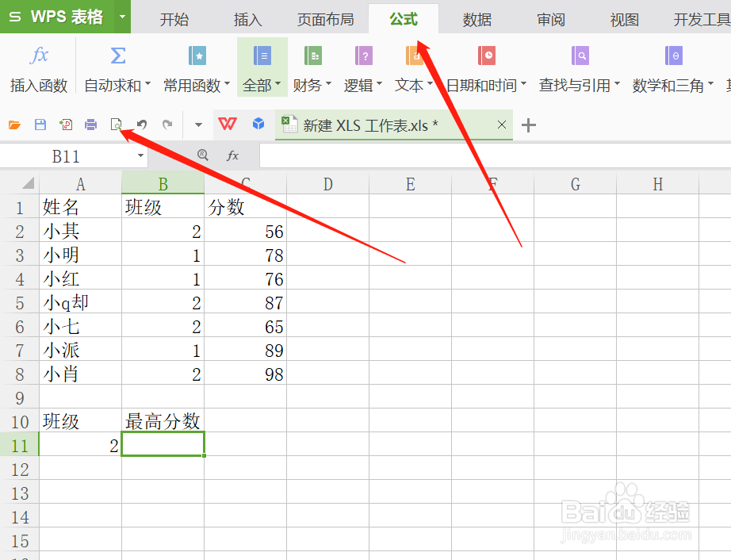This screenshot has height=560, width=731.
Task: Click into the formula bar input
Action: tap(495, 155)
